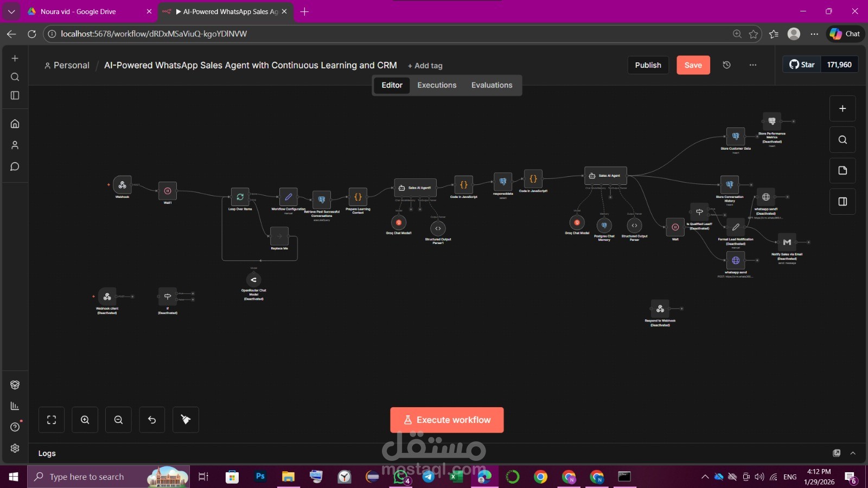Switch to the Executions tab

(437, 85)
